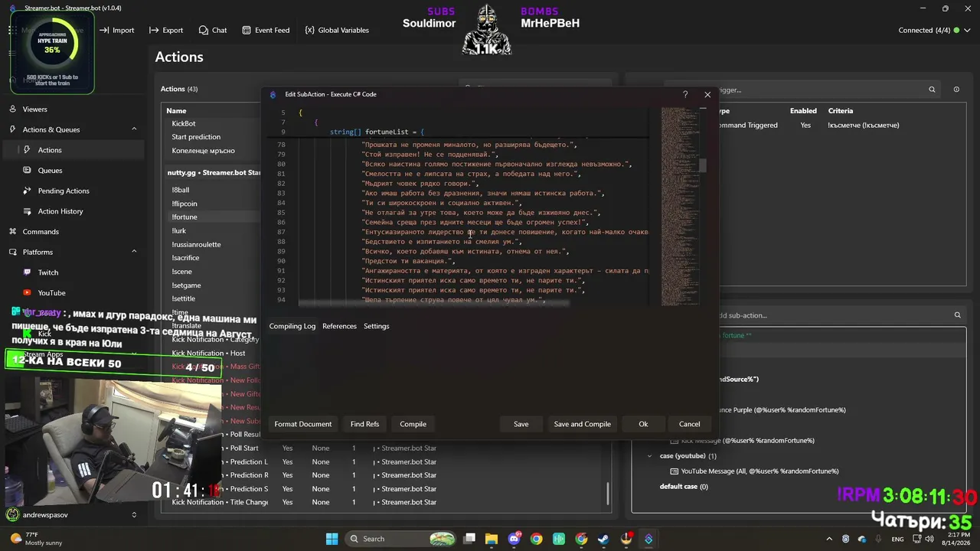Viewport: 980px width, 551px height.
Task: Select Actions in the sidebar
Action: [50, 150]
